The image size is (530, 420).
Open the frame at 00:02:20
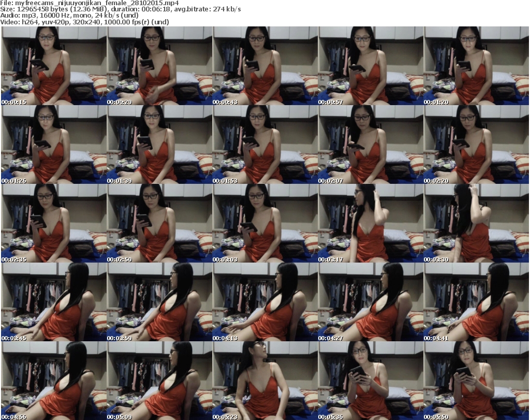(476, 144)
